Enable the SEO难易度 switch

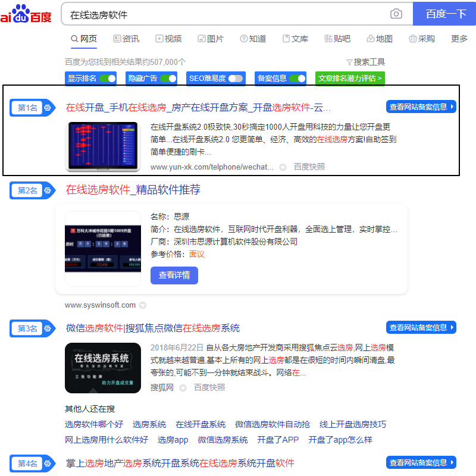pos(236,79)
